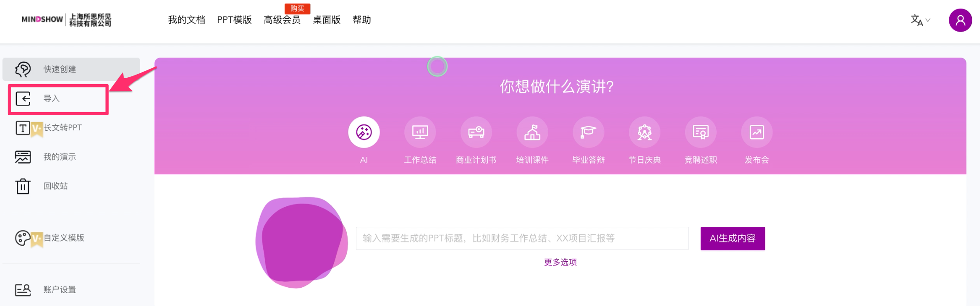Choose the 毕业答辩 graduation cap icon

[x=588, y=132]
